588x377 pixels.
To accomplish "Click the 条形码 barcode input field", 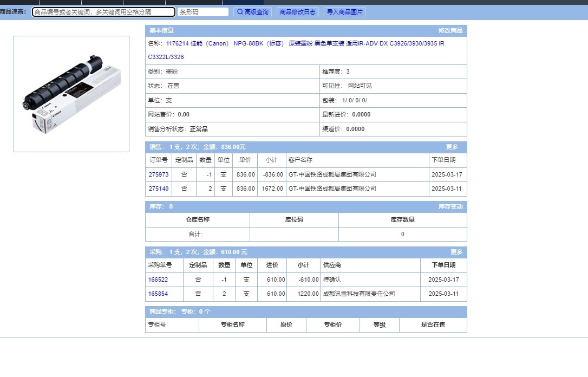I will (203, 12).
